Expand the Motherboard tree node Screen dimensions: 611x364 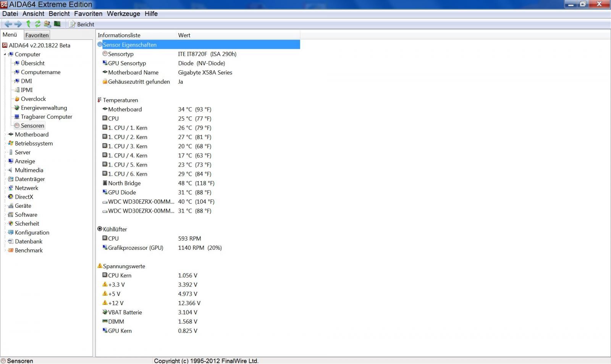5,134
